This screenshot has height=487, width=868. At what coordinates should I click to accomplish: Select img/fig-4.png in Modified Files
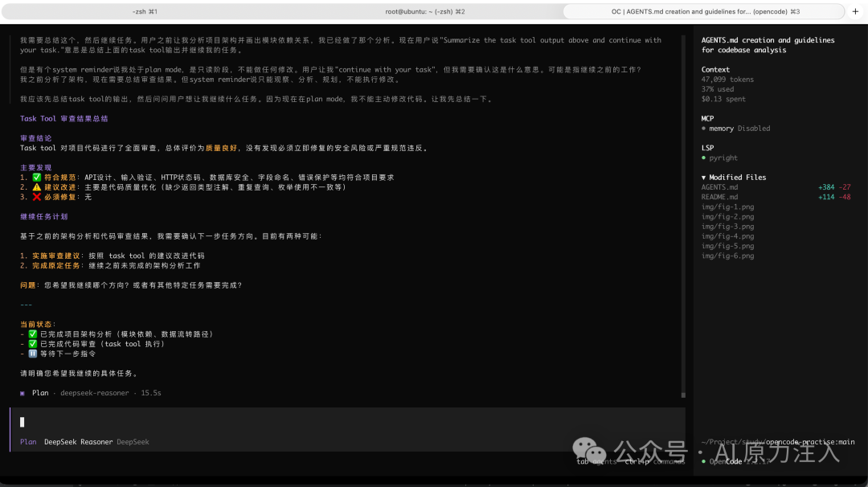coord(727,236)
